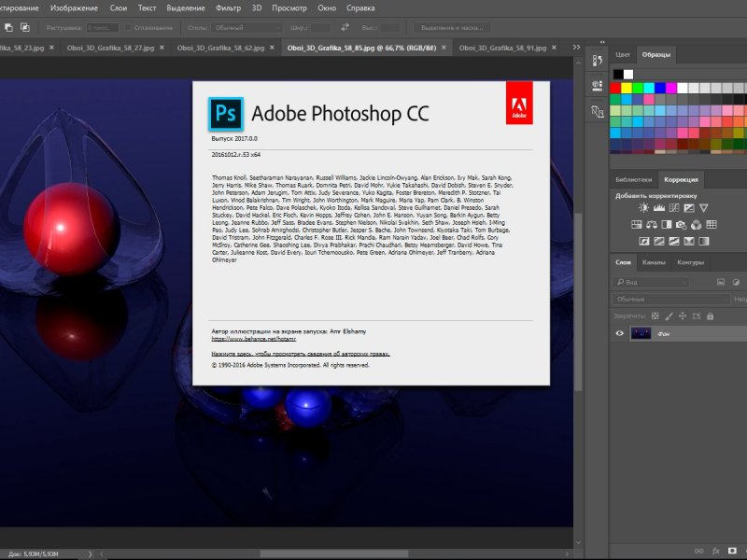Click the Adobe logo in the About dialog
The height and width of the screenshot is (560, 747).
(x=519, y=103)
